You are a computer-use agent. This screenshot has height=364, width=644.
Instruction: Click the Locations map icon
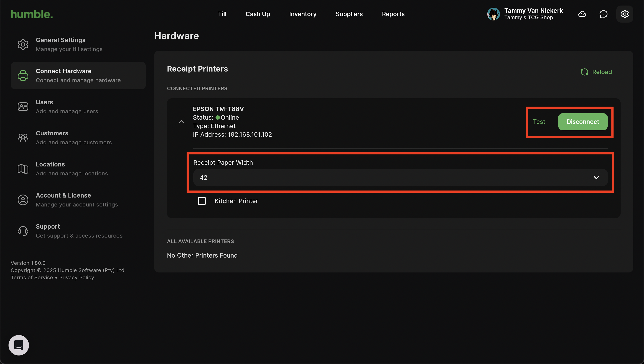[23, 169]
